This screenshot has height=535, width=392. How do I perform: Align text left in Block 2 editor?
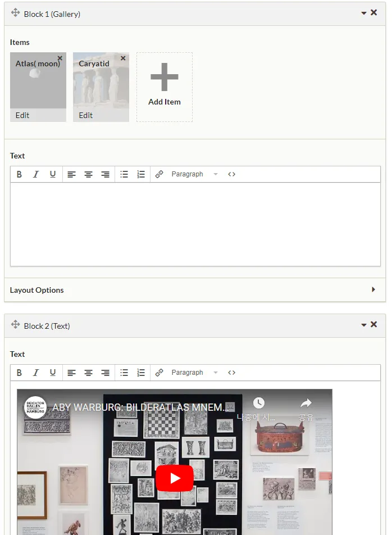[x=71, y=373]
